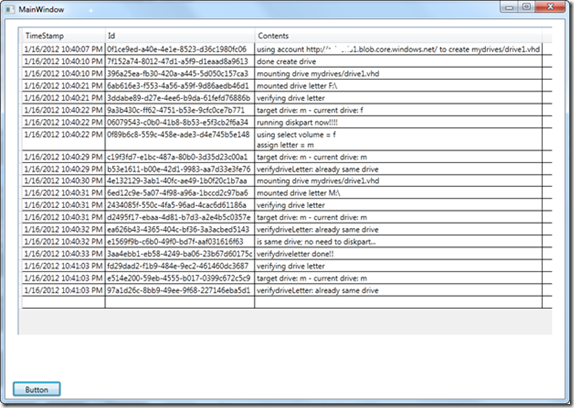Select 'is same drive; no need to diskpart...' cell

point(398,242)
